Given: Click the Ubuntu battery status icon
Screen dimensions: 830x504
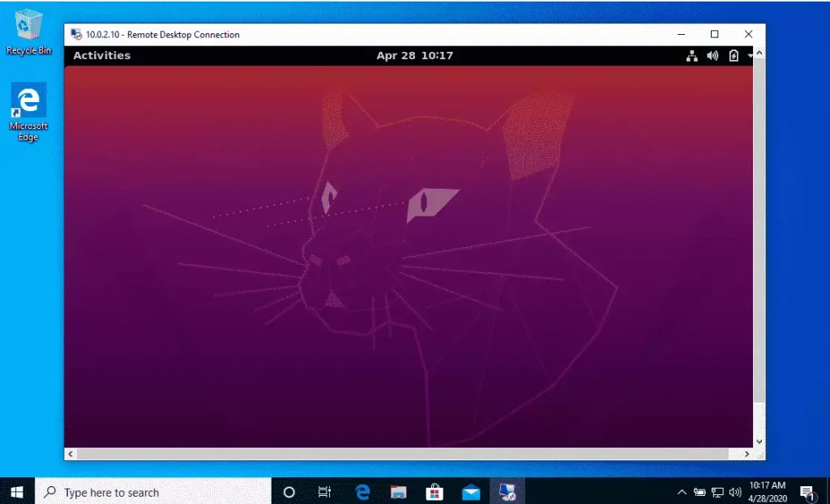Looking at the screenshot, I should coord(734,56).
